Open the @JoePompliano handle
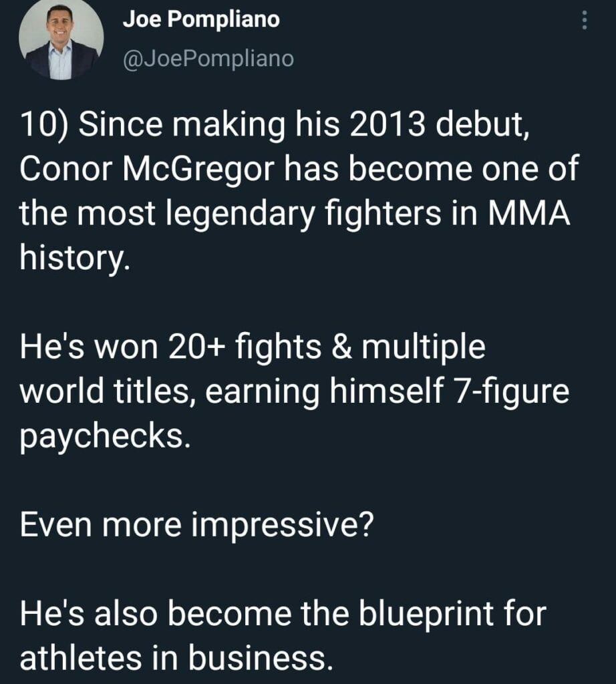 208,59
